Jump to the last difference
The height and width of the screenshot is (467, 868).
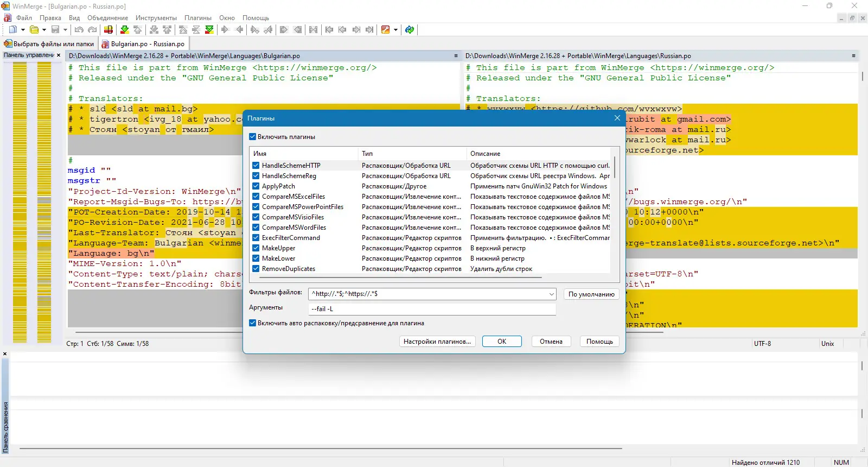click(209, 30)
